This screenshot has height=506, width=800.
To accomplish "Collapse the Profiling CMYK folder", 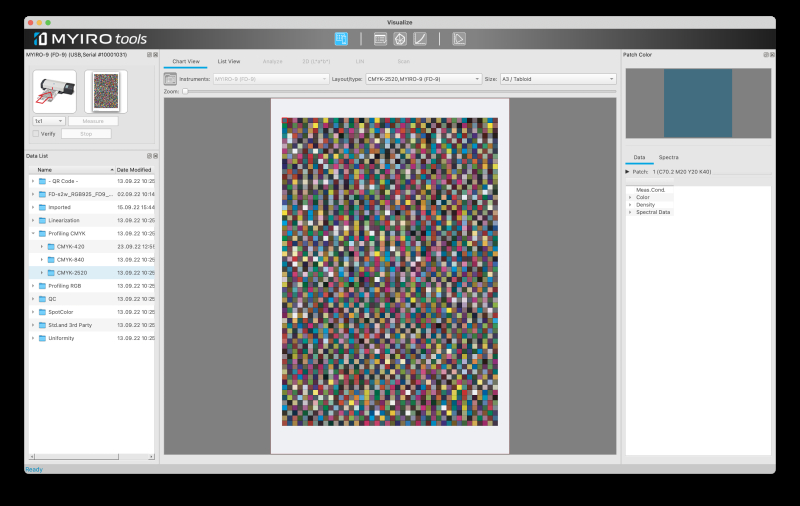I will tap(33, 234).
